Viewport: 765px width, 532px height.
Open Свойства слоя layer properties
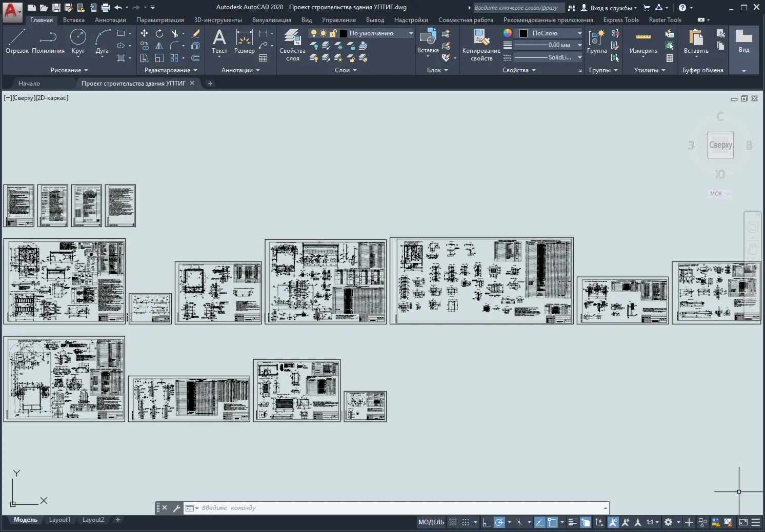[x=292, y=45]
